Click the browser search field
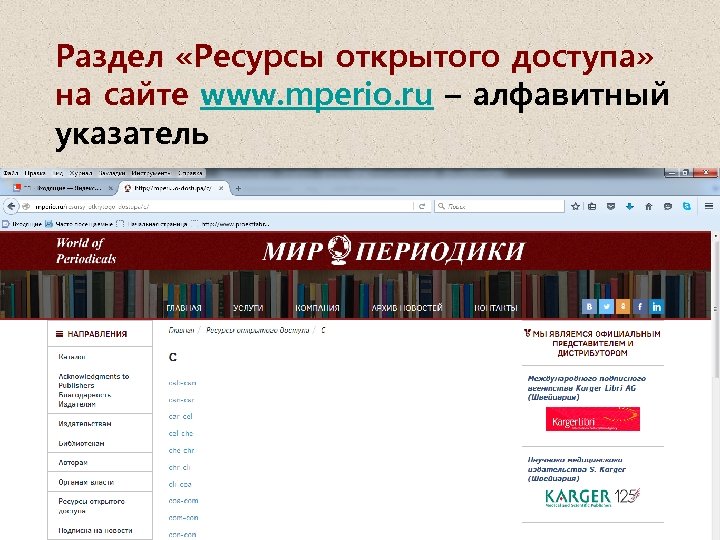The width and height of the screenshot is (720, 540). (500, 206)
